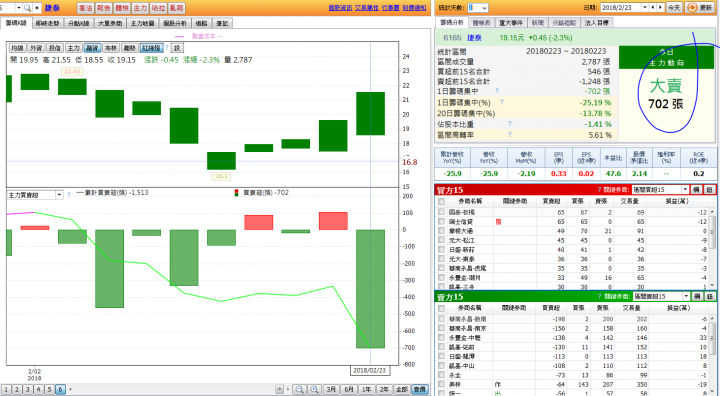Toggle the 布林 chart overlay
This screenshot has height=396, width=720.
coord(111,48)
